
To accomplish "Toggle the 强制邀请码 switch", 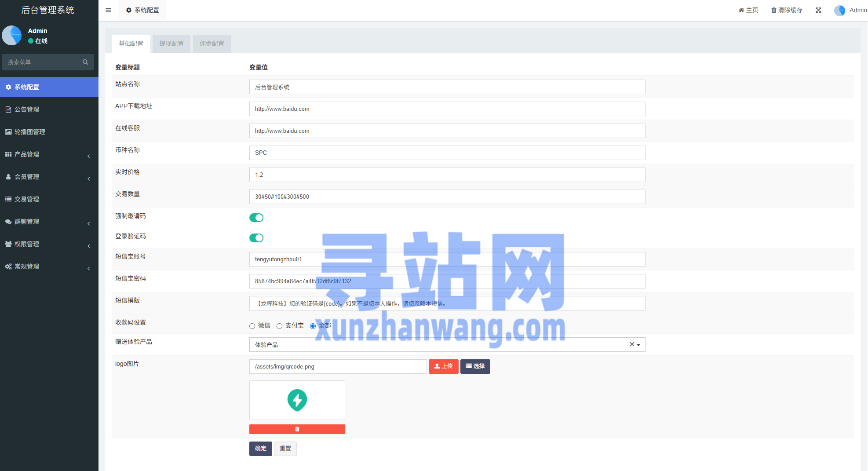I will pyautogui.click(x=256, y=218).
